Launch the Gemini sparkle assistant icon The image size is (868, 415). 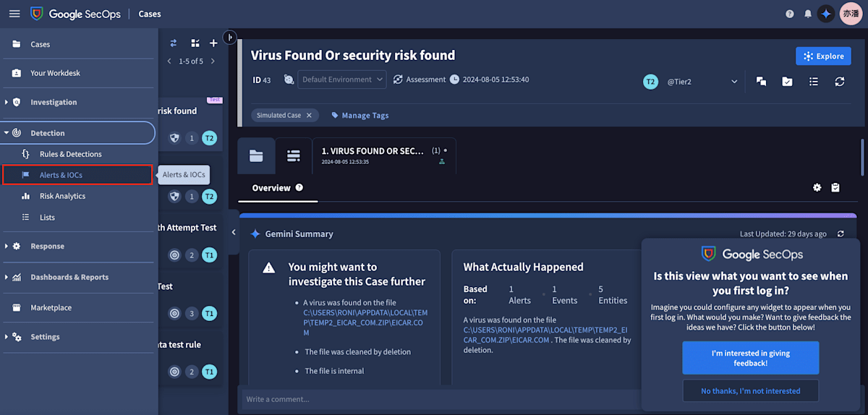[826, 14]
